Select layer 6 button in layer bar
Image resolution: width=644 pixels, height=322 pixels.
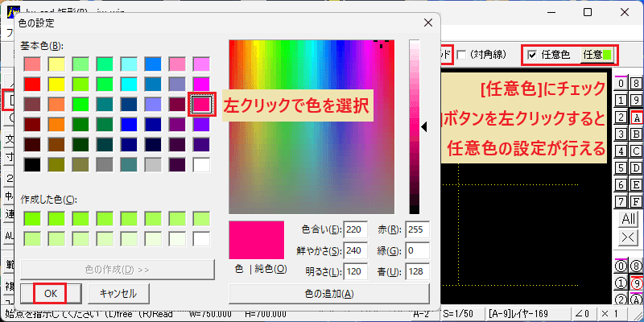click(x=621, y=185)
